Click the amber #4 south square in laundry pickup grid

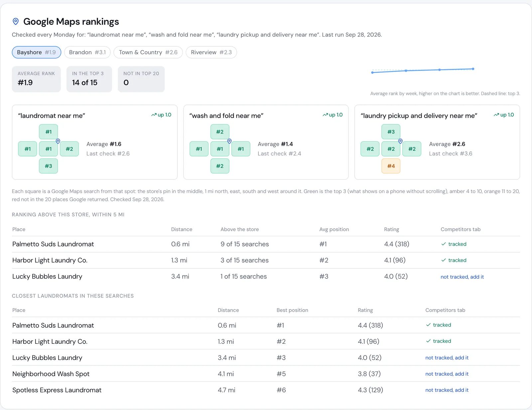(391, 166)
